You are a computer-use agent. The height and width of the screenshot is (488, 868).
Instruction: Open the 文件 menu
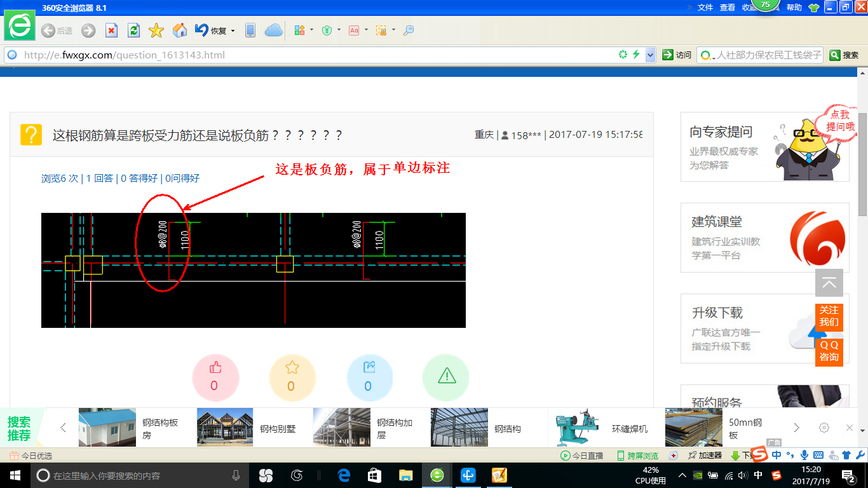[x=705, y=8]
